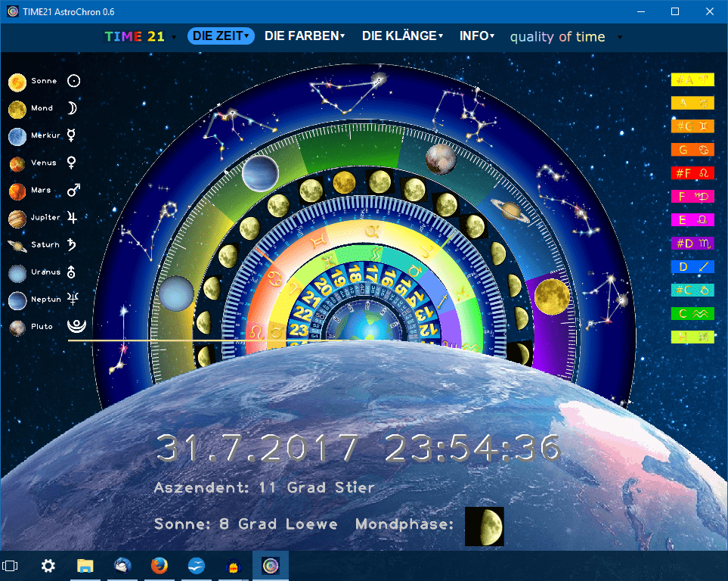Choose the Jupiter planet image in the legend
Viewport: 728px width, 581px height.
pyautogui.click(x=17, y=219)
